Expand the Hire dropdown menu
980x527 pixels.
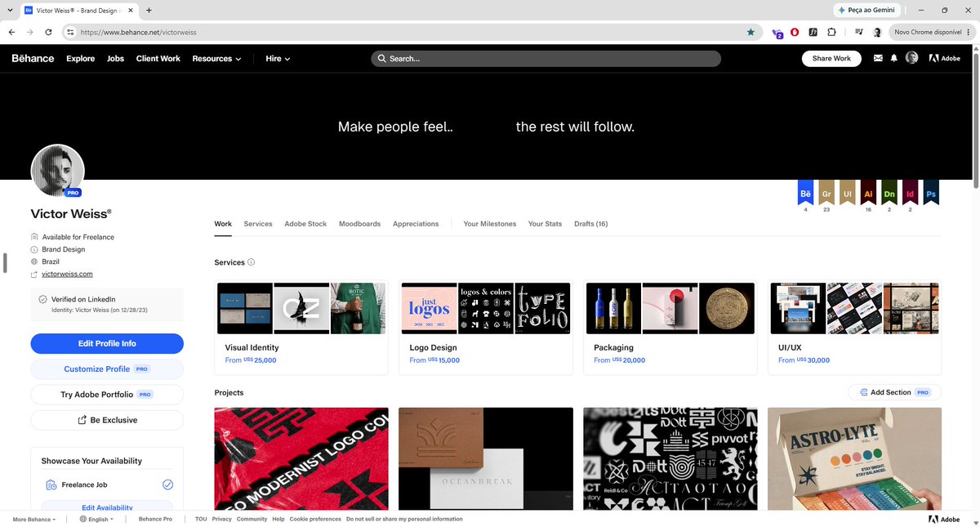[x=278, y=59]
